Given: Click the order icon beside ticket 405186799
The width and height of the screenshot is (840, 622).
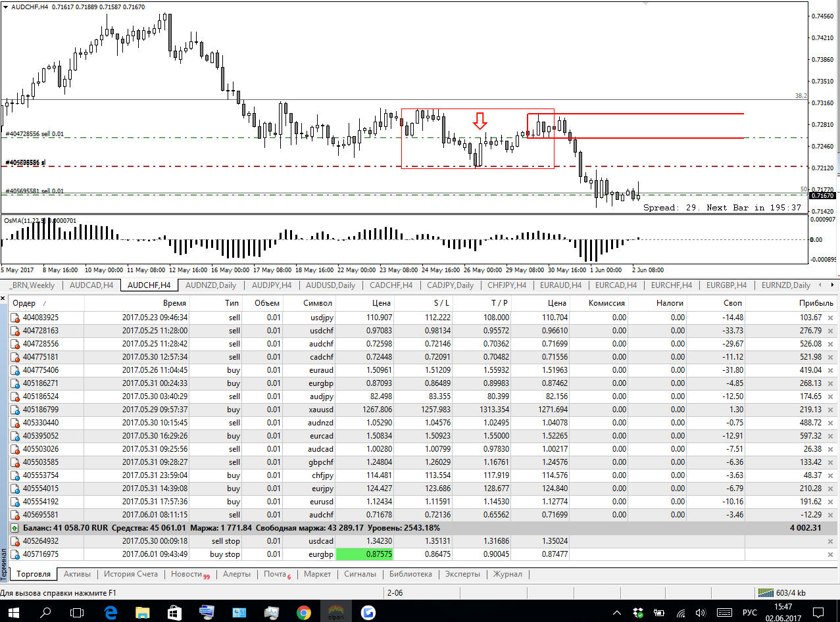Looking at the screenshot, I should click(x=15, y=410).
